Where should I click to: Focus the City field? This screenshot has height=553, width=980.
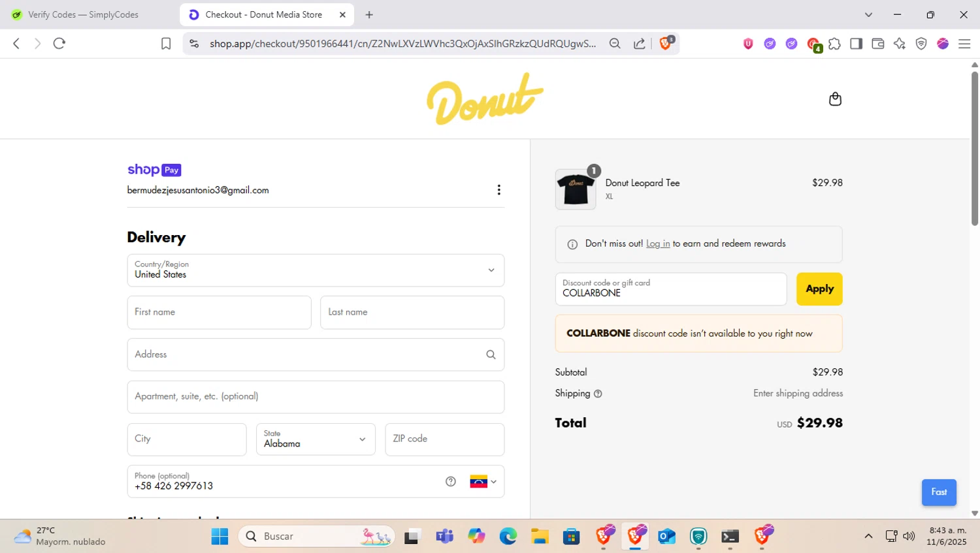[187, 439]
